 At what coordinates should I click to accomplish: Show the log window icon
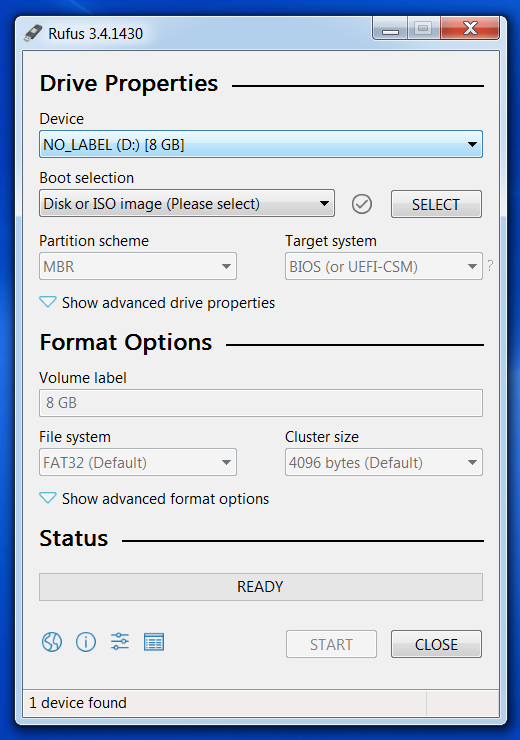[154, 642]
